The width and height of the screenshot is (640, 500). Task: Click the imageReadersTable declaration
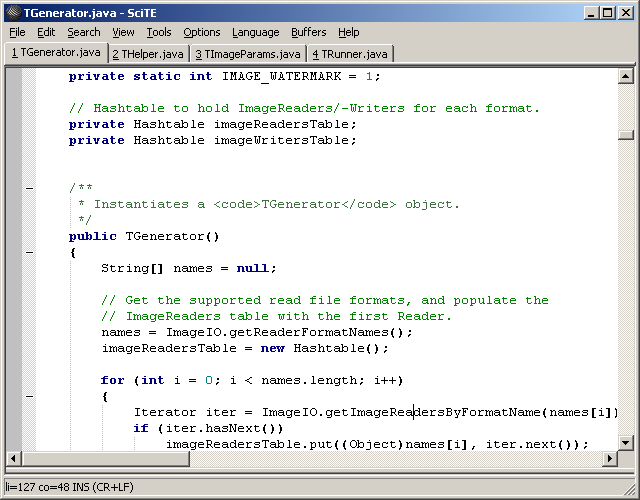click(x=213, y=124)
